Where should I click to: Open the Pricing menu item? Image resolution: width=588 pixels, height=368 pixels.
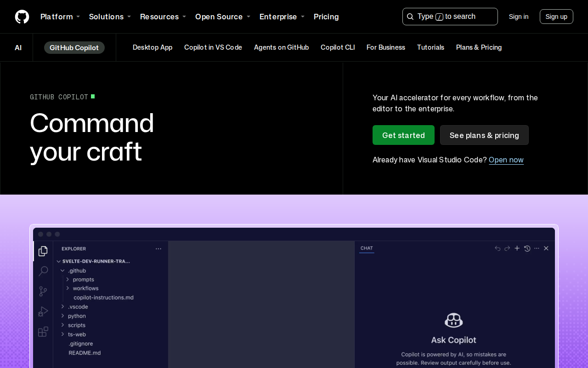pyautogui.click(x=326, y=17)
